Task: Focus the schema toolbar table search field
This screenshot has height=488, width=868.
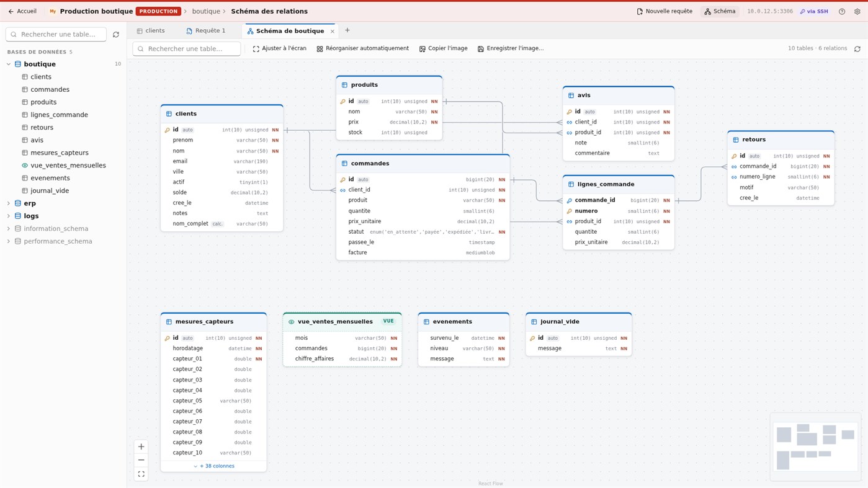Action: (x=187, y=49)
